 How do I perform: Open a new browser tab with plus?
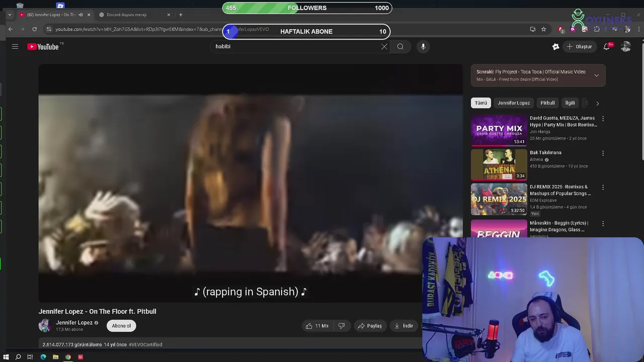click(x=181, y=15)
